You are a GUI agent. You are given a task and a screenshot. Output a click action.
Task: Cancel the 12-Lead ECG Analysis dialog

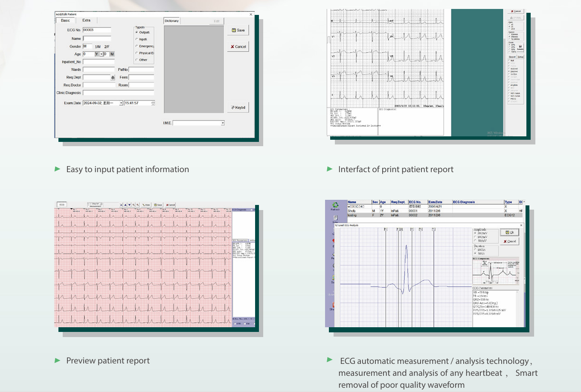pos(509,241)
